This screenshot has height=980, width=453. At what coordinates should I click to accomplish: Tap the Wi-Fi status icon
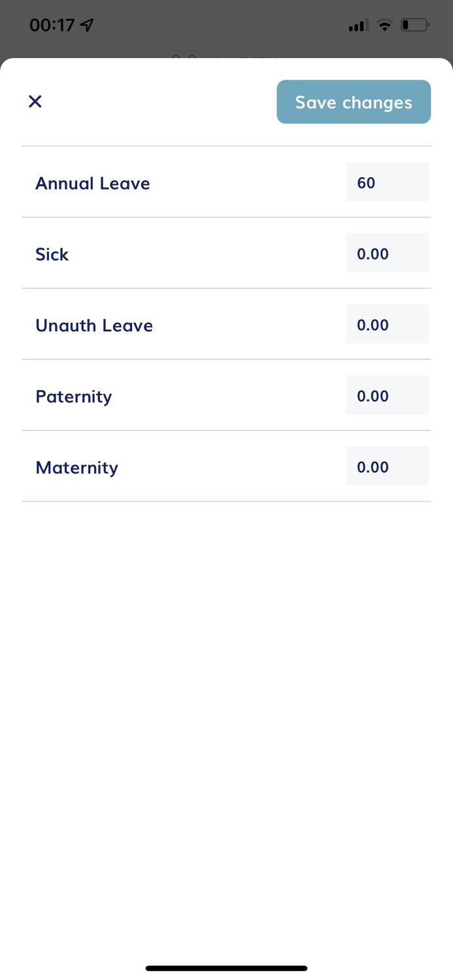[x=385, y=25]
